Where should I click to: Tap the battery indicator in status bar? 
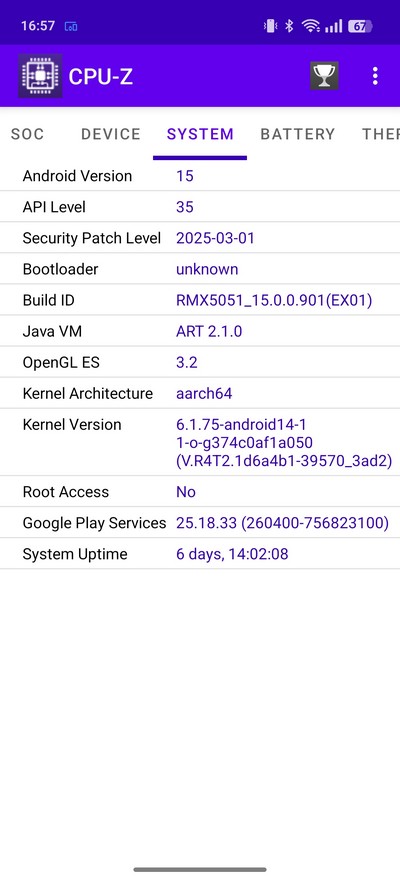coord(360,26)
